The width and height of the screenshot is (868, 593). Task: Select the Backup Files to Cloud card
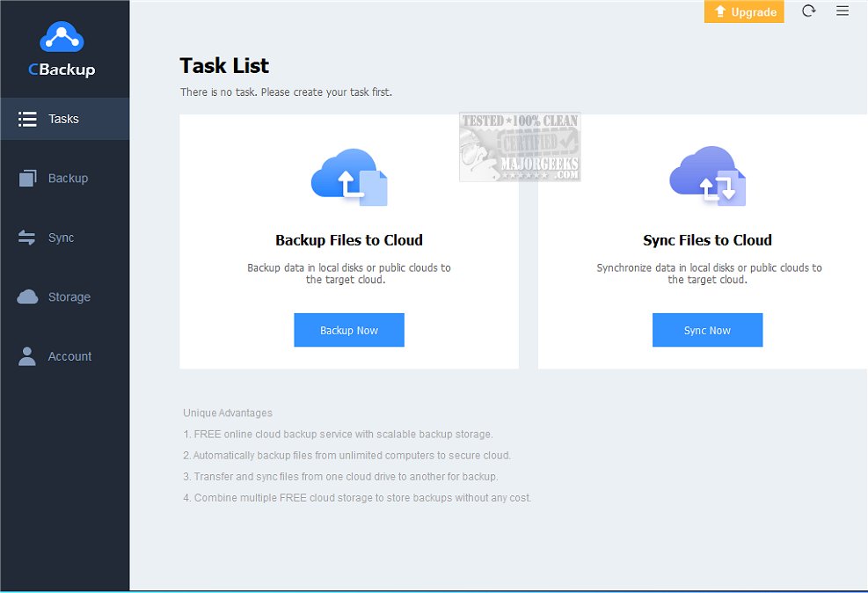tap(348, 239)
